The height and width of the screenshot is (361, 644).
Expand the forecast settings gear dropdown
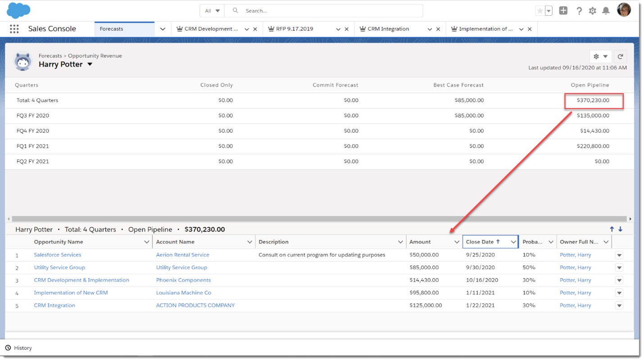point(606,56)
